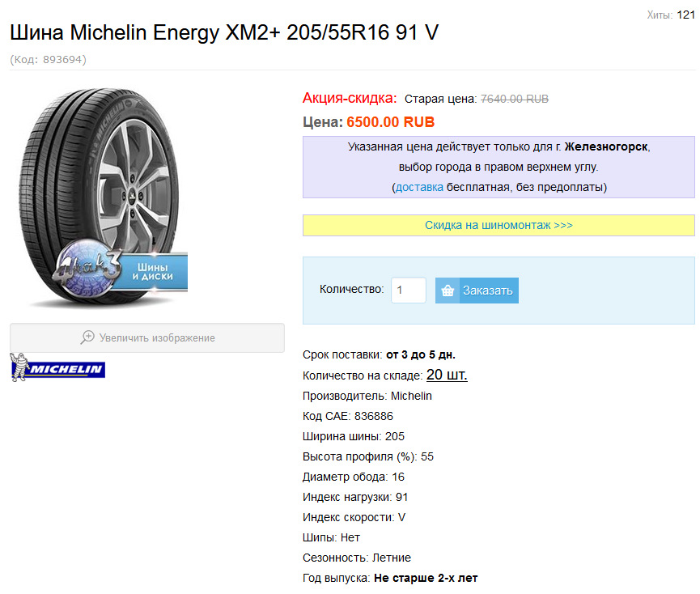The height and width of the screenshot is (594, 700).
Task: Click the current price 6500.00 RUB
Action: pyautogui.click(x=391, y=122)
